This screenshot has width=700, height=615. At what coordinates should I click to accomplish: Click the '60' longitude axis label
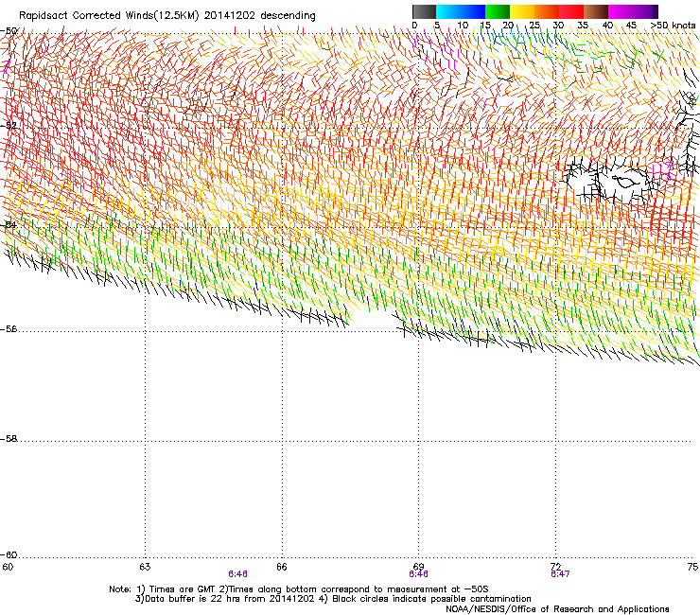click(8, 567)
